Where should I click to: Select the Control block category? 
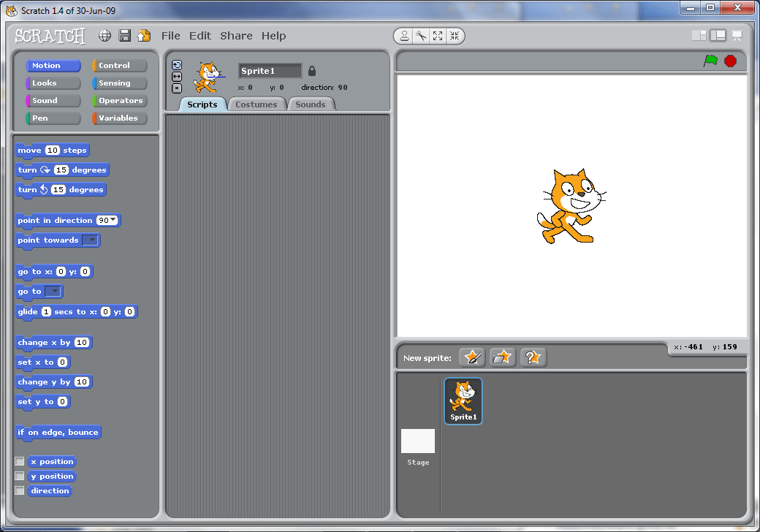click(120, 66)
